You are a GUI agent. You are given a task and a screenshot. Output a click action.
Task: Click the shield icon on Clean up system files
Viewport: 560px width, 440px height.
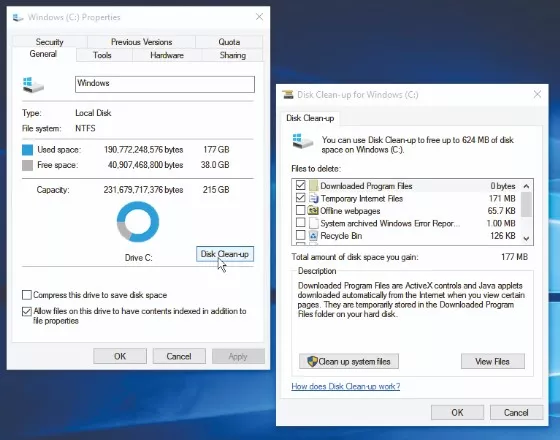point(312,361)
